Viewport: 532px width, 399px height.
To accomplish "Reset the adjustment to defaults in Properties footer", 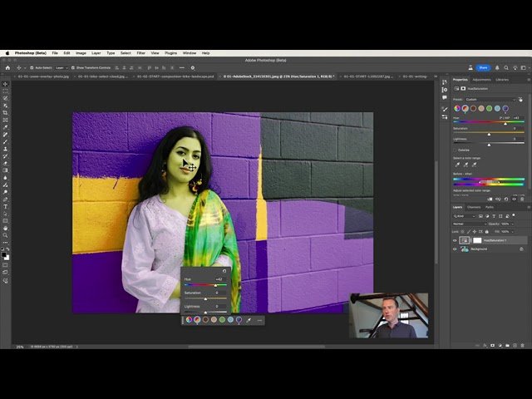I will coord(506,199).
